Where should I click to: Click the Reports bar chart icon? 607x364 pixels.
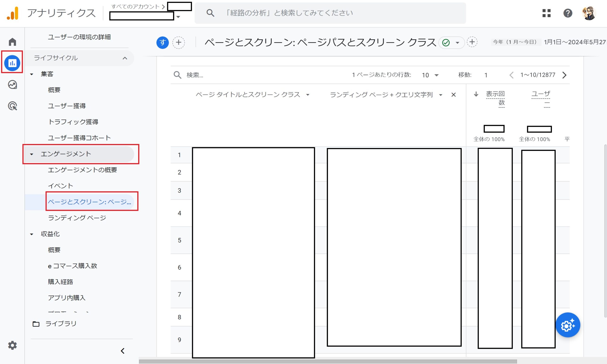pos(12,63)
